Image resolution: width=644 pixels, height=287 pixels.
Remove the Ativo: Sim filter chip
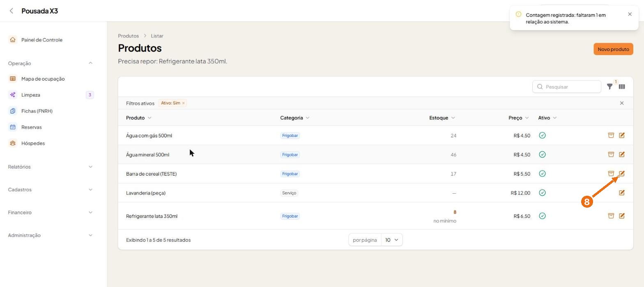pos(184,103)
